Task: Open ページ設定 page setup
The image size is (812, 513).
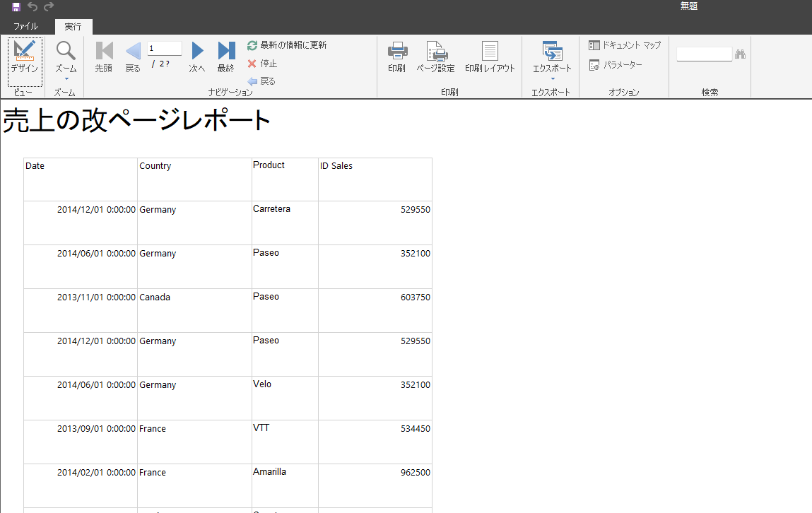Action: point(436,57)
